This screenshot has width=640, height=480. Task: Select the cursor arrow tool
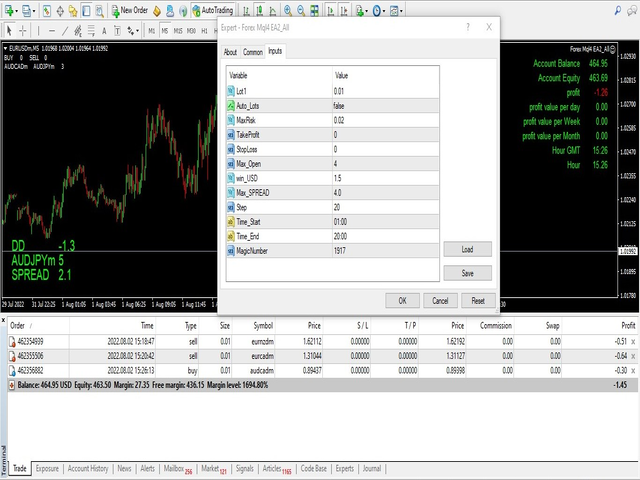(x=9, y=31)
